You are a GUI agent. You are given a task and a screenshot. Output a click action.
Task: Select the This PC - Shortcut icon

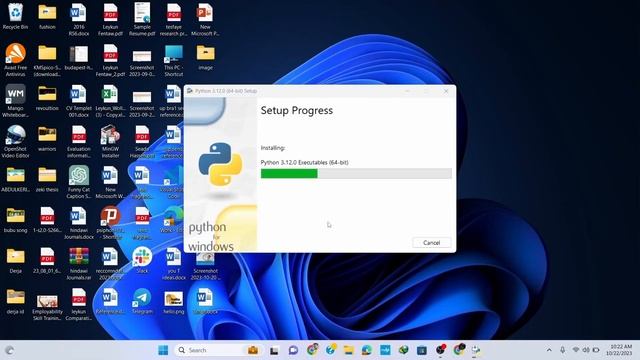point(173,60)
